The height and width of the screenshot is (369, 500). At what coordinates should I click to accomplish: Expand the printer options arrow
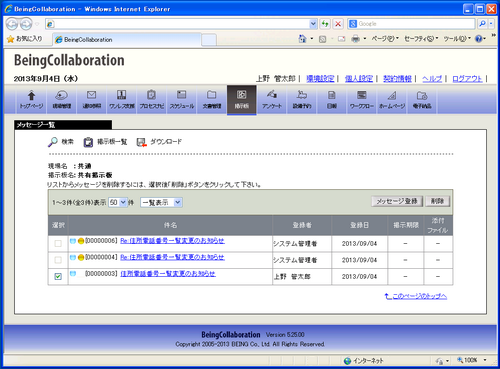pos(365,39)
